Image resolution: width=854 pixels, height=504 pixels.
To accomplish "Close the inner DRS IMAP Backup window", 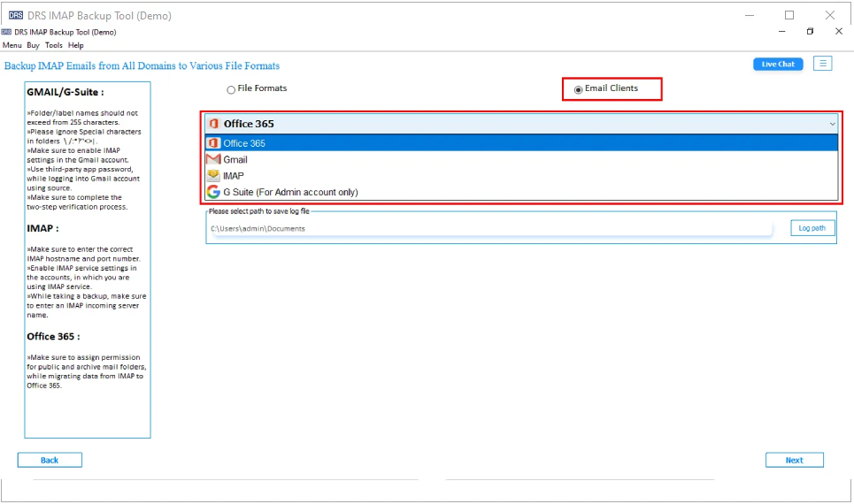I will point(839,32).
